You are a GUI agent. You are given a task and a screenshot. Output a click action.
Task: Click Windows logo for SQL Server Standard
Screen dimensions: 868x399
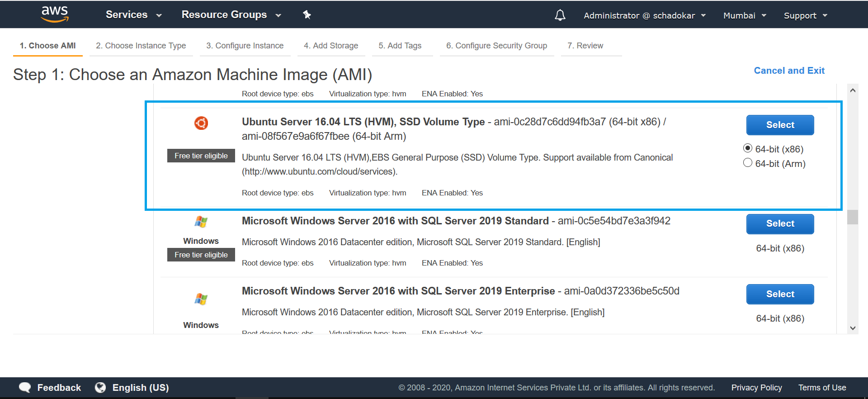click(201, 222)
